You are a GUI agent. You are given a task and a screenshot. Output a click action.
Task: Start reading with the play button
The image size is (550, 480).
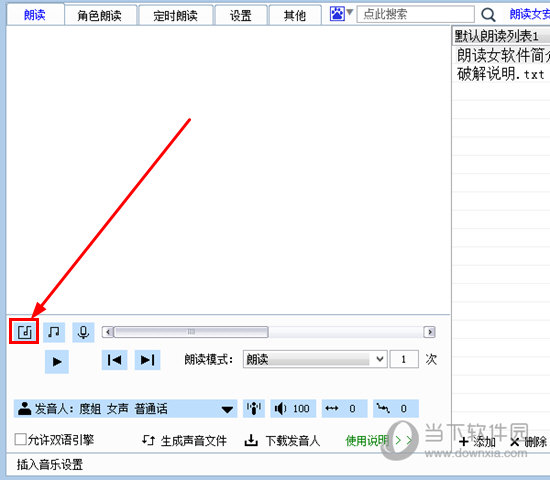click(x=57, y=361)
